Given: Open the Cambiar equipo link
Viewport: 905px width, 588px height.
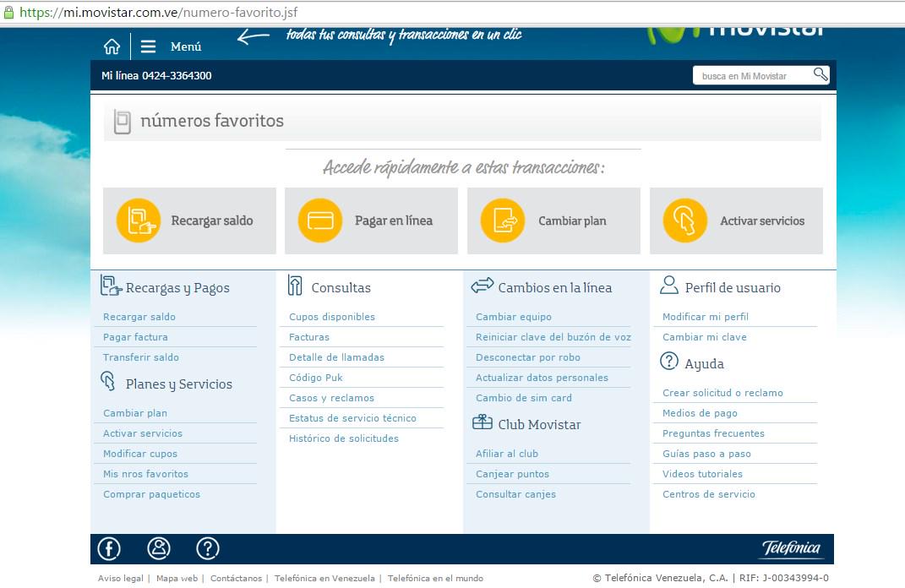Looking at the screenshot, I should pos(514,317).
